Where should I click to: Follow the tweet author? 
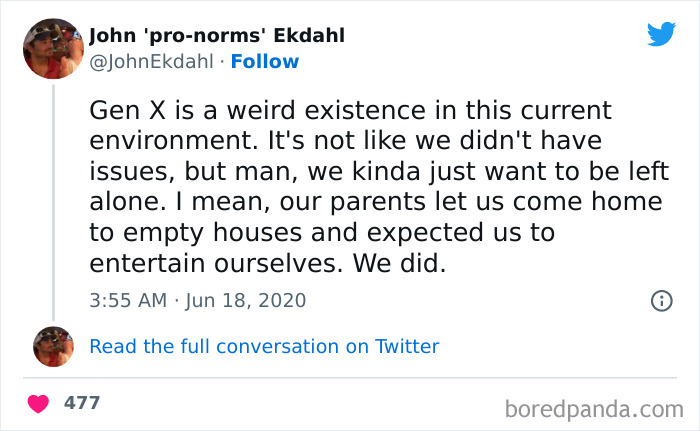265,61
